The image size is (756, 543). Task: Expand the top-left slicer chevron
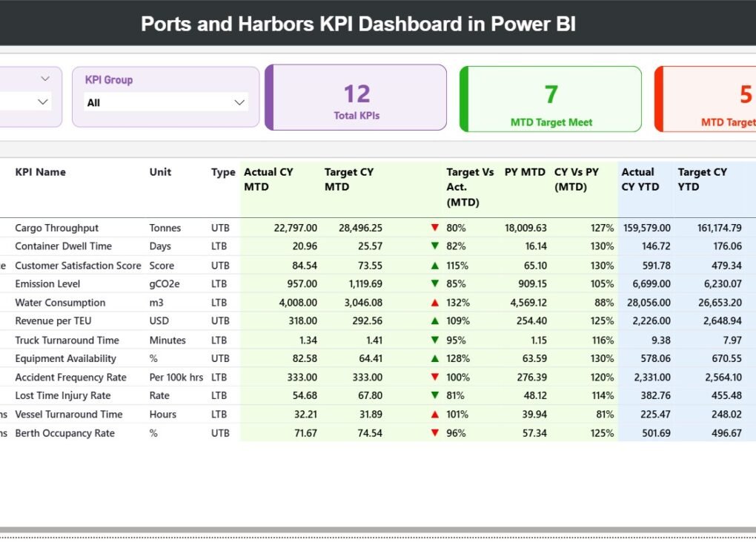[x=44, y=77]
